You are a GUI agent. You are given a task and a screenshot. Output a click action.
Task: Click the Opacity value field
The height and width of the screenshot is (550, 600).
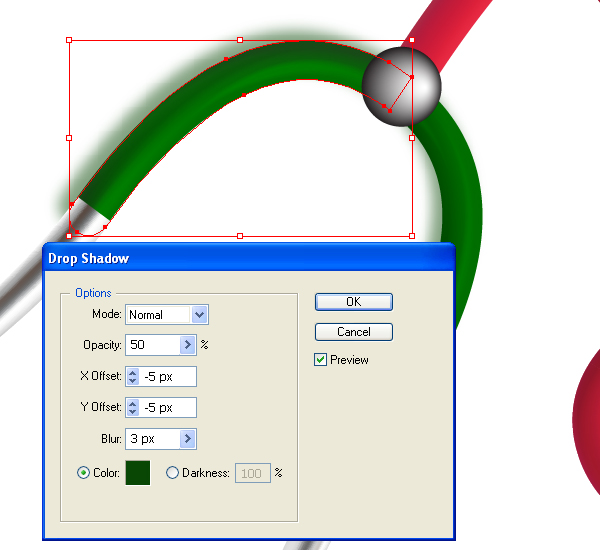click(153, 345)
